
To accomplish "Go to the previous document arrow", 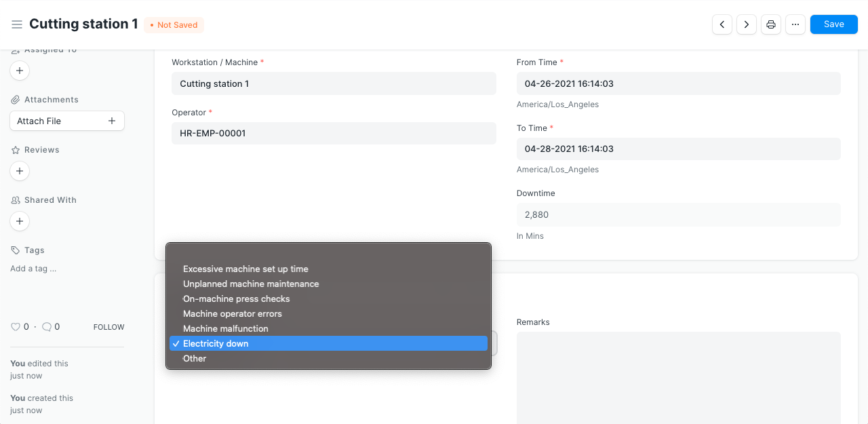I will coord(722,24).
